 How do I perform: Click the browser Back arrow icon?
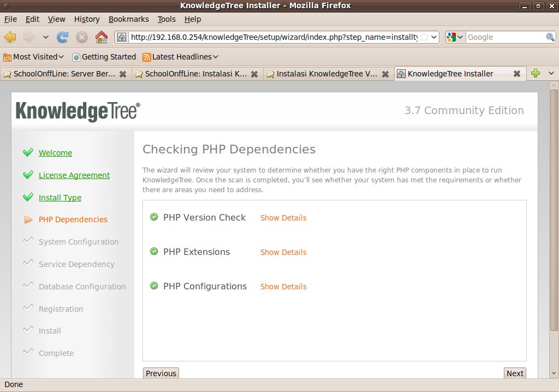pyautogui.click(x=10, y=37)
